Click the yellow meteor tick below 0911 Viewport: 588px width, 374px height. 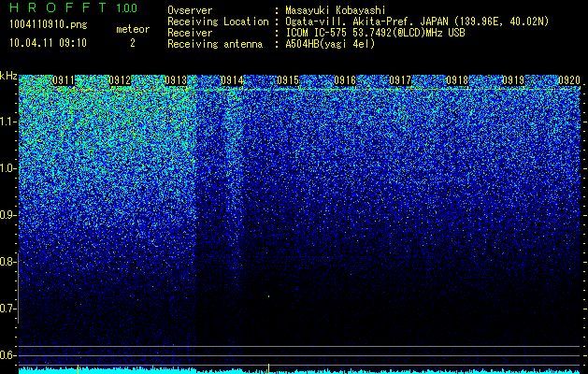point(78,368)
